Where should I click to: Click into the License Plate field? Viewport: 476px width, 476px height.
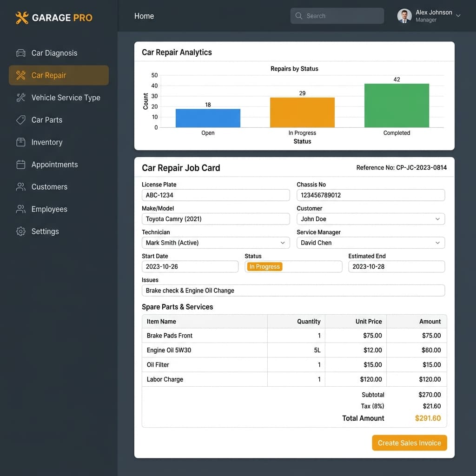click(x=216, y=195)
